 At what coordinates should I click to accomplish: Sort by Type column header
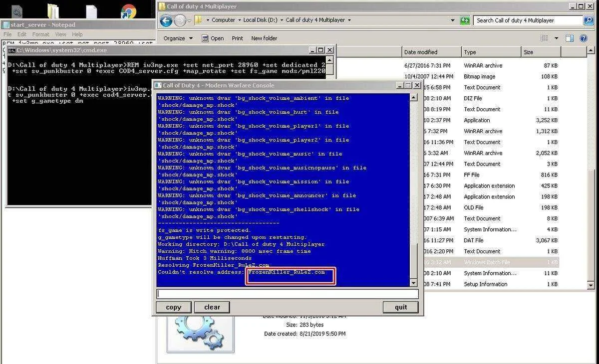tap(491, 52)
